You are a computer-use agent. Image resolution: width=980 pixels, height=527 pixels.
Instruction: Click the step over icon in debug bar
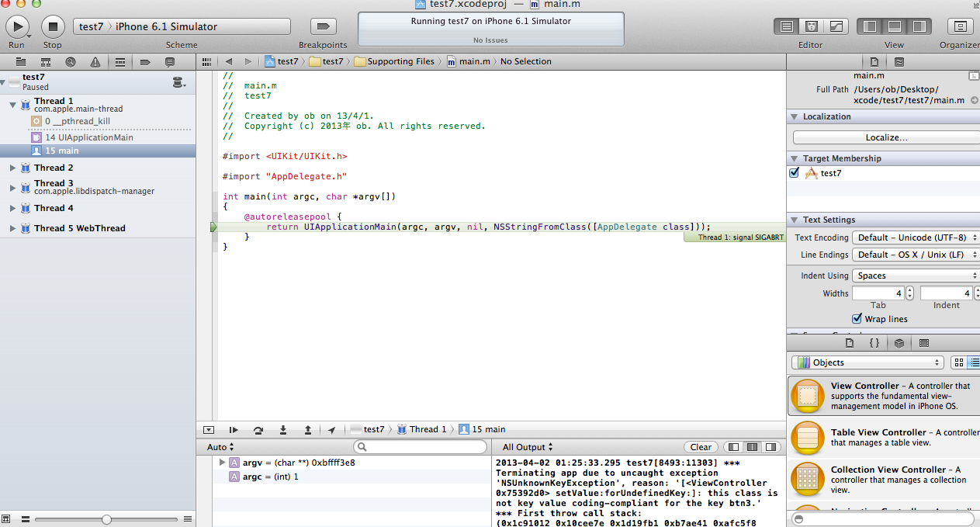point(259,429)
